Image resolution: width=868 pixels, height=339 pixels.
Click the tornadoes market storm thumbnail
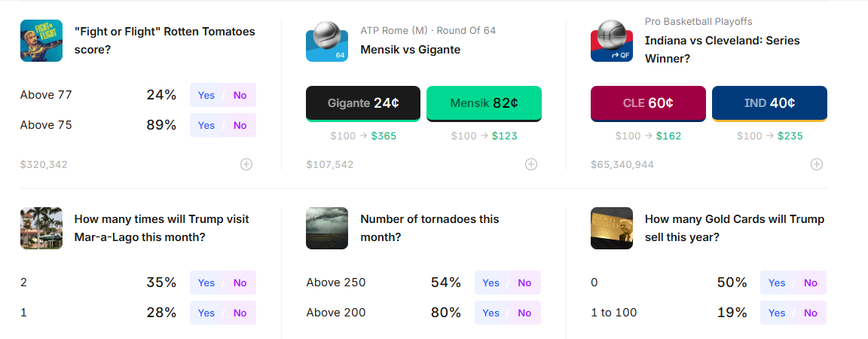pos(326,228)
